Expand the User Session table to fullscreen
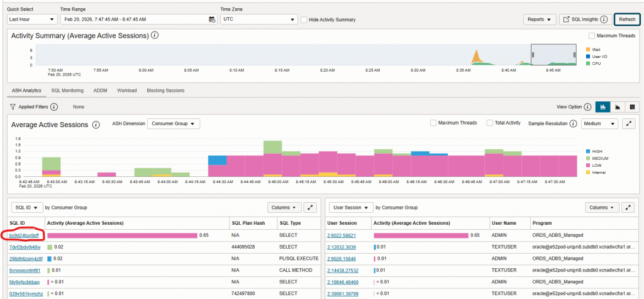 pyautogui.click(x=630, y=207)
